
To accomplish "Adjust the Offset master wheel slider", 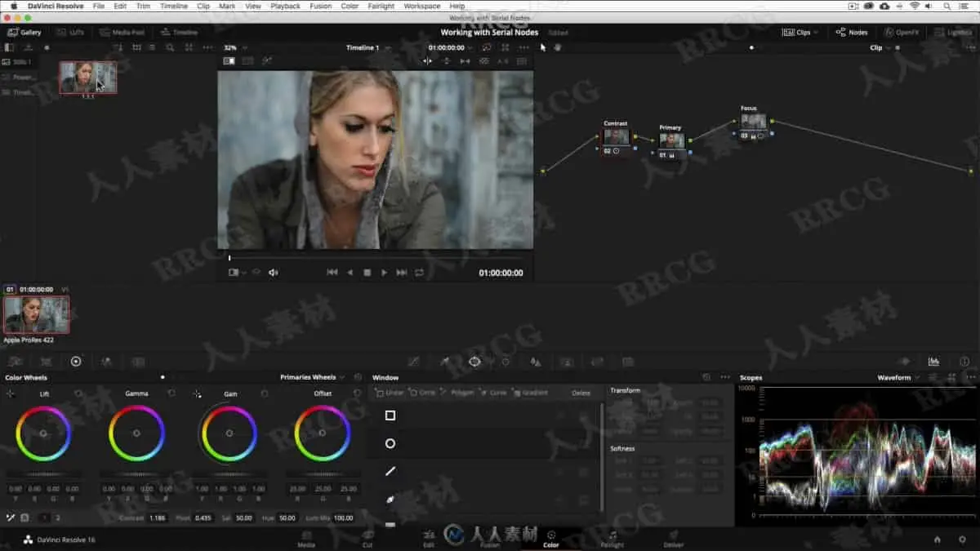I will click(323, 474).
